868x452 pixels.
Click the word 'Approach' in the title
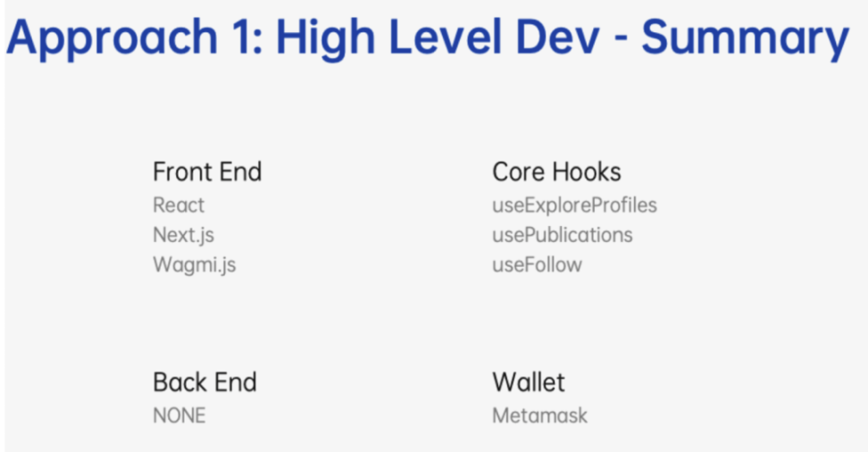click(113, 38)
